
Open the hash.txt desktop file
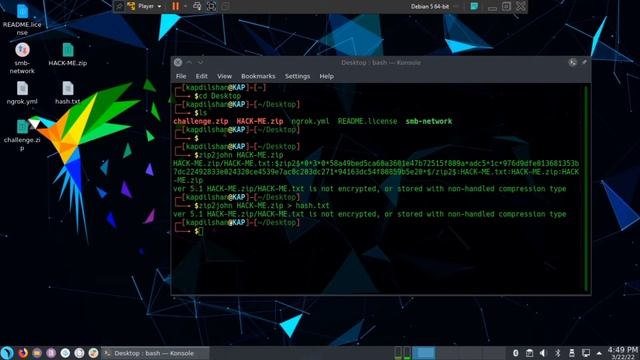(x=68, y=93)
